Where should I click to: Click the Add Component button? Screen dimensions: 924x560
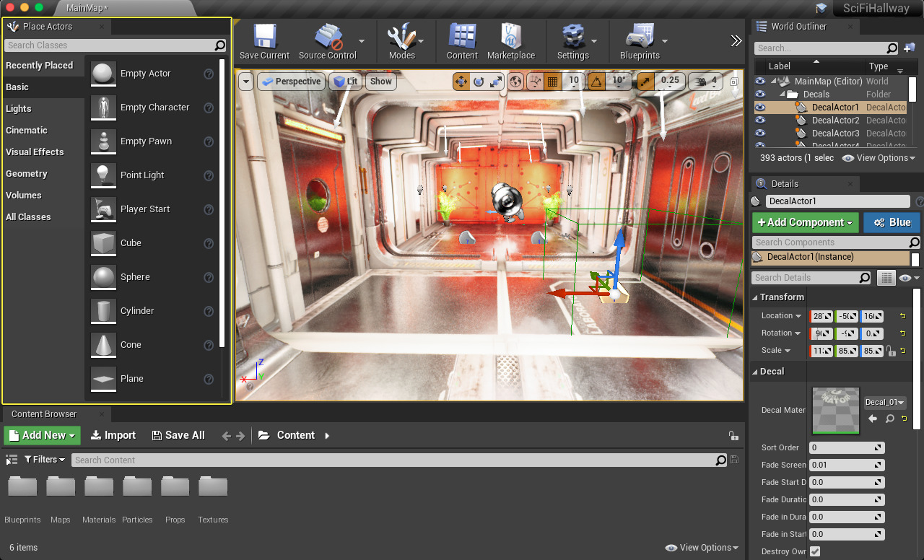coord(805,222)
